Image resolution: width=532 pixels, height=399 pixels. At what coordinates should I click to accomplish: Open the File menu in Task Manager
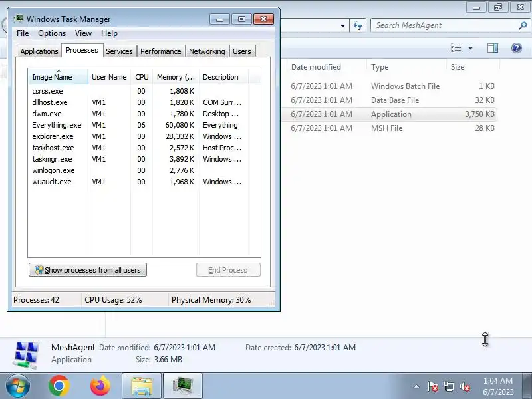(x=23, y=33)
